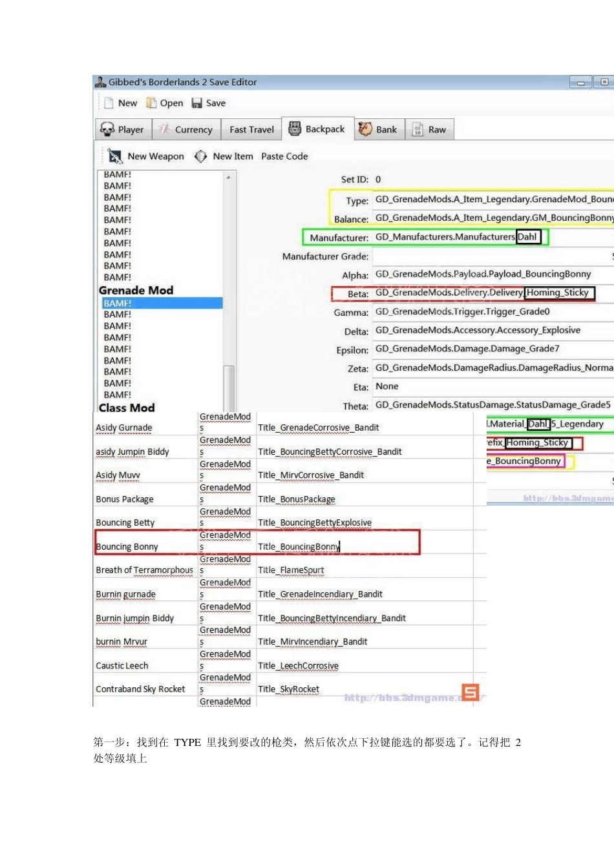614x868 pixels.
Task: Click the Set ID input field
Action: (x=491, y=180)
